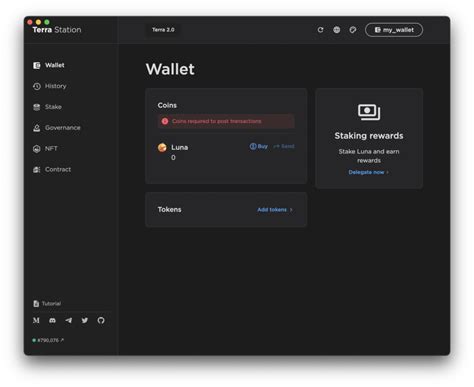Buy Luna using the Buy link
This screenshot has height=387, width=474.
[x=259, y=146]
